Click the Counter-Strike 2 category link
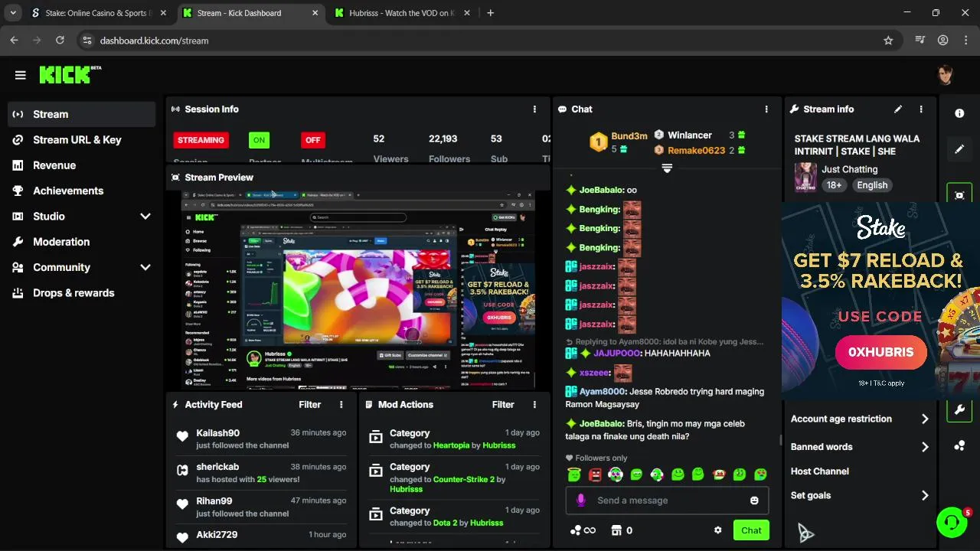Viewport: 980px width, 551px height. click(464, 479)
